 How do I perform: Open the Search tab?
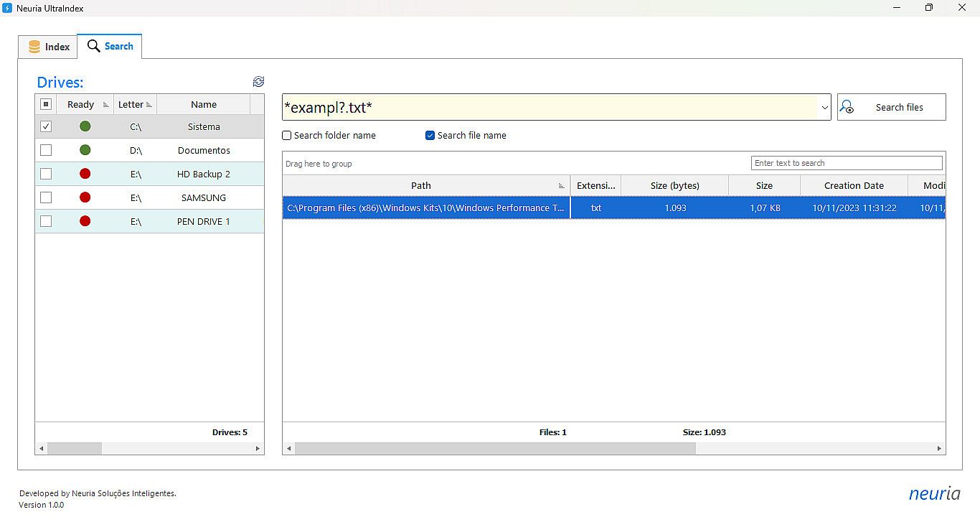(110, 46)
